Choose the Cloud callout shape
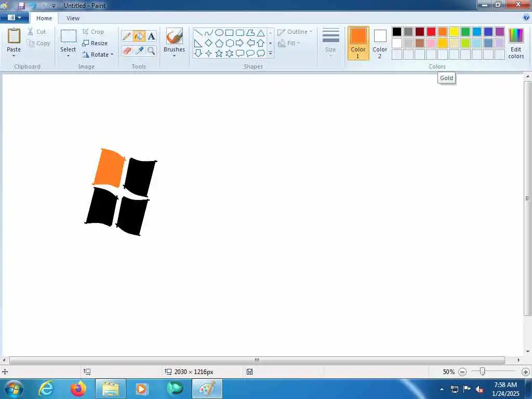Image resolution: width=532 pixels, height=399 pixels. pos(261,54)
